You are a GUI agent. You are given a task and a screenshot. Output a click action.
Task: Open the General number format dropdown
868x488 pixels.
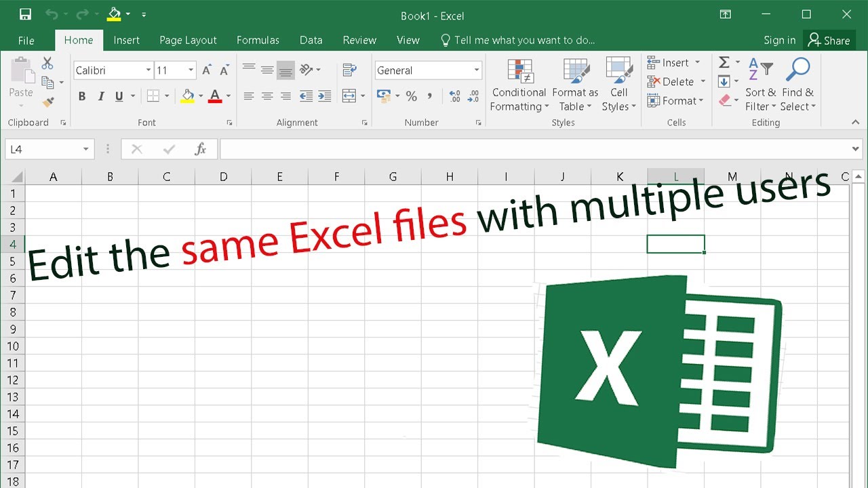(477, 70)
